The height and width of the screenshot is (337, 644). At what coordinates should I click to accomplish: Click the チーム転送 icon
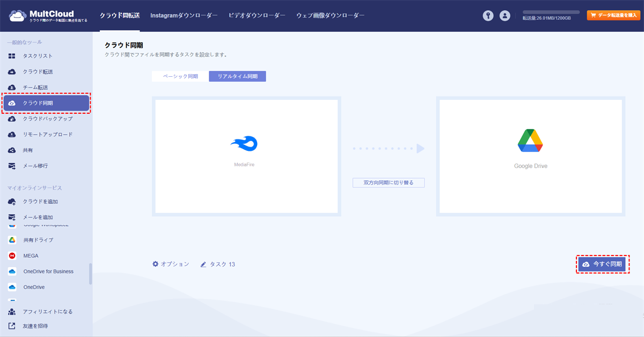12,87
